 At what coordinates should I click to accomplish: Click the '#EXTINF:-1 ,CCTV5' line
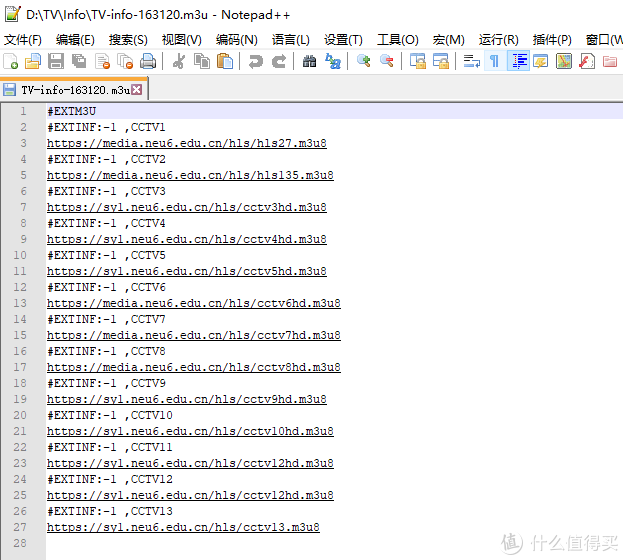click(106, 255)
